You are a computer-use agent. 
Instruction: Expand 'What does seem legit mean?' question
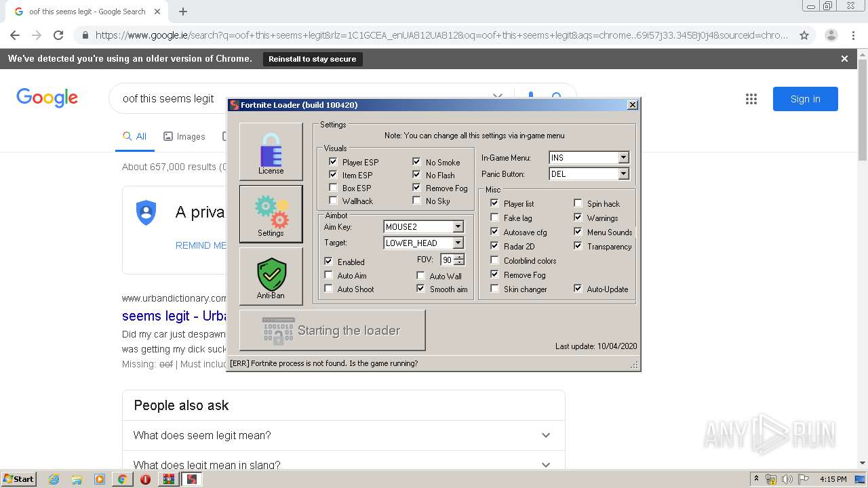coord(343,435)
